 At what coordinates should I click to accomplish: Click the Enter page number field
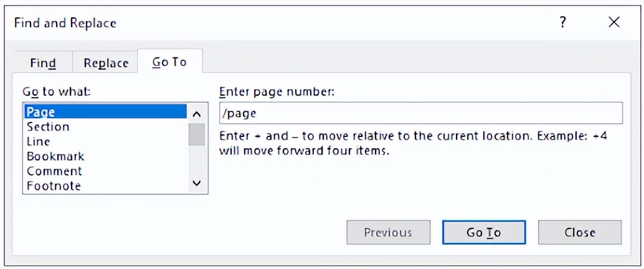(420, 113)
